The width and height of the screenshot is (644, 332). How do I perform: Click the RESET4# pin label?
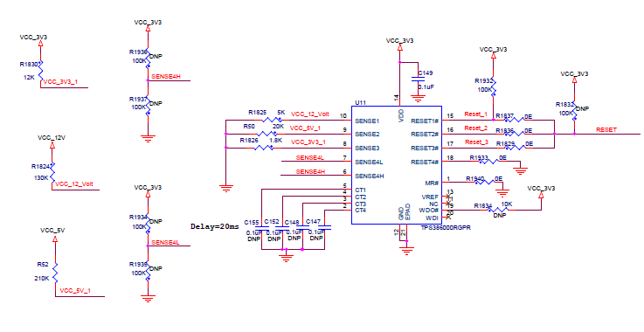(x=425, y=163)
